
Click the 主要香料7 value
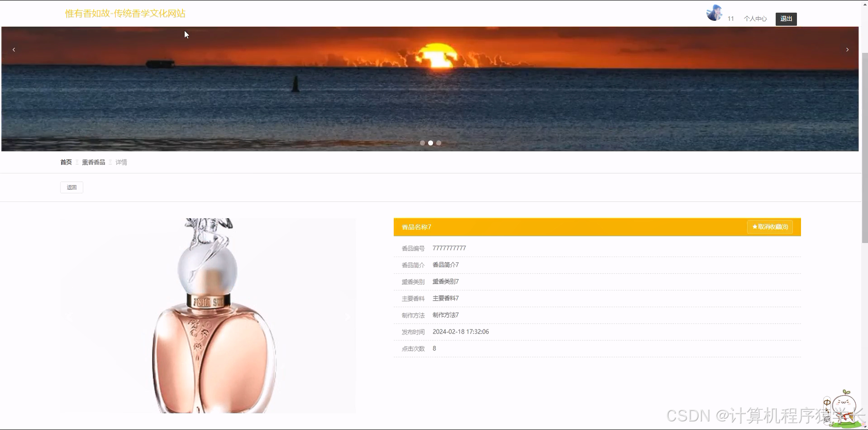pyautogui.click(x=445, y=298)
